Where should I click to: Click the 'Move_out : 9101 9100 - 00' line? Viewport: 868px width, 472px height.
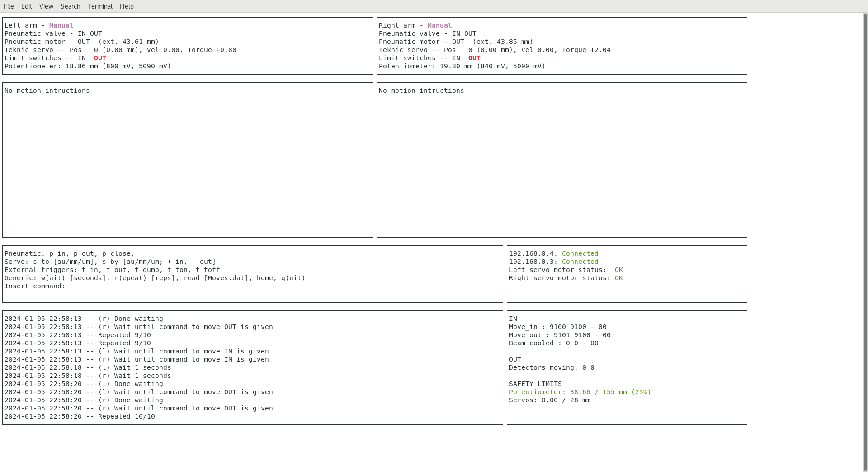(560, 335)
